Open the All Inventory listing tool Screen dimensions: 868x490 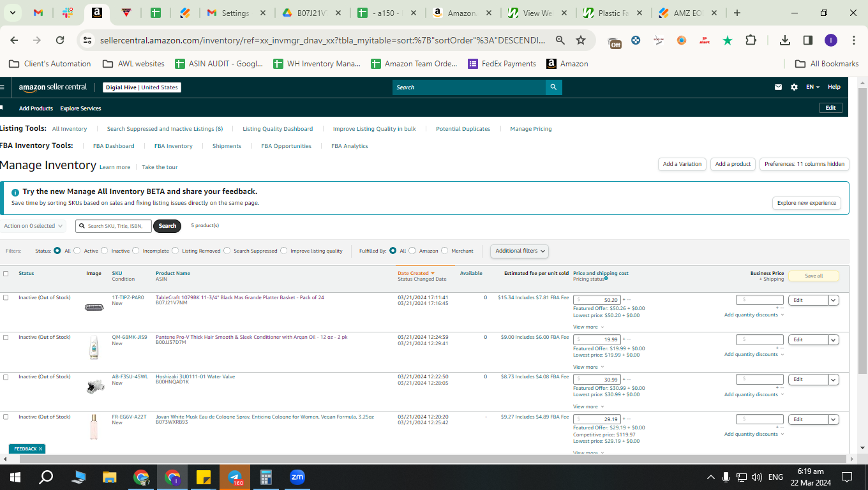pyautogui.click(x=70, y=129)
